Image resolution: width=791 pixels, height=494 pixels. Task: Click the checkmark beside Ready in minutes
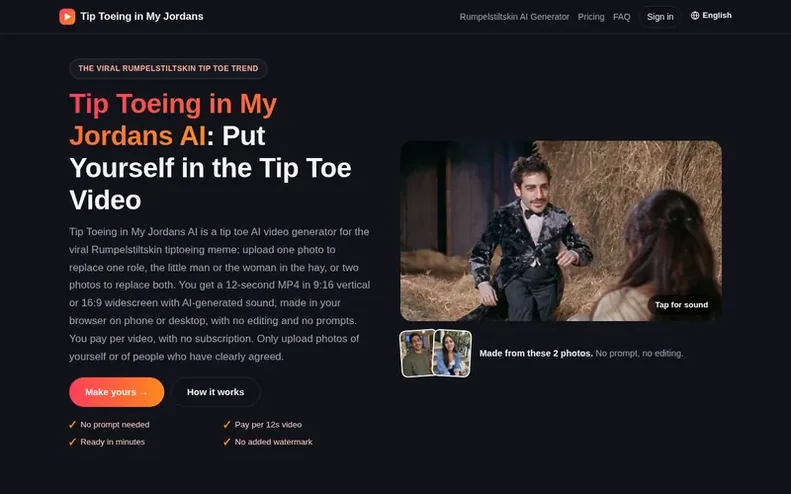pos(73,442)
